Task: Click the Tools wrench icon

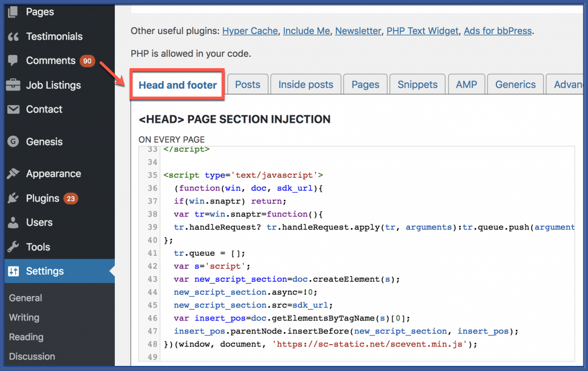Action: tap(13, 247)
